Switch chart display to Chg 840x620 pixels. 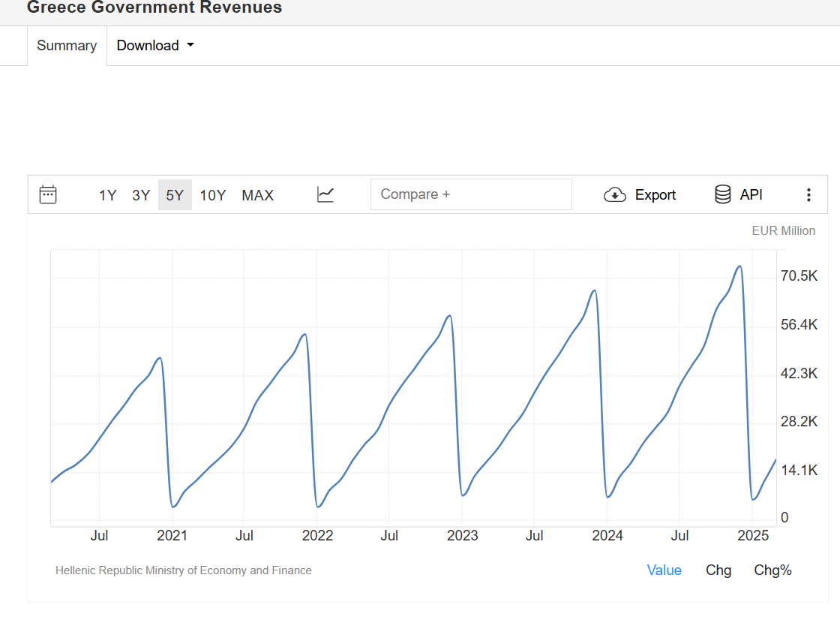(x=718, y=570)
